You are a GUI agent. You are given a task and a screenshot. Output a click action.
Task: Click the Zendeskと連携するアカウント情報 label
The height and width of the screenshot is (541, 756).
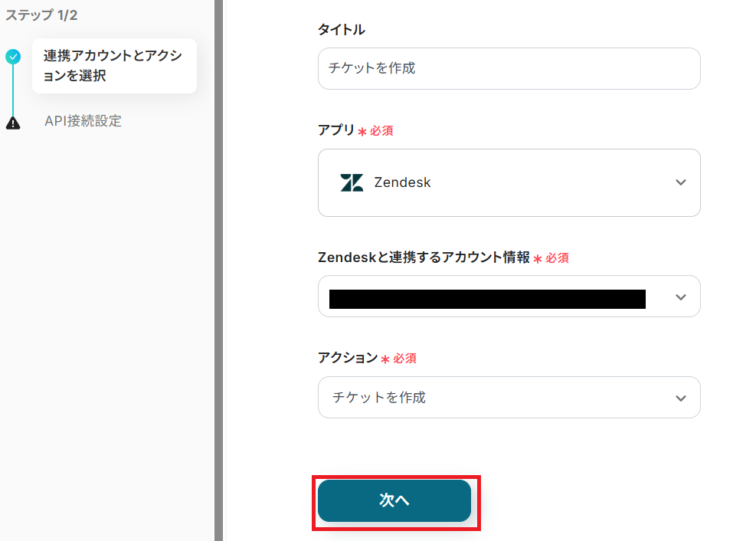424,258
